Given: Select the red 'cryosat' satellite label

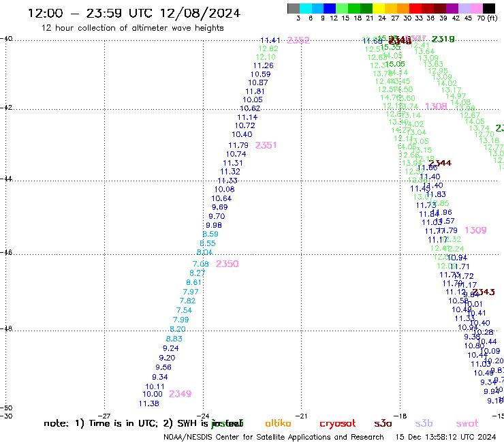Looking at the screenshot, I should 338,424.
